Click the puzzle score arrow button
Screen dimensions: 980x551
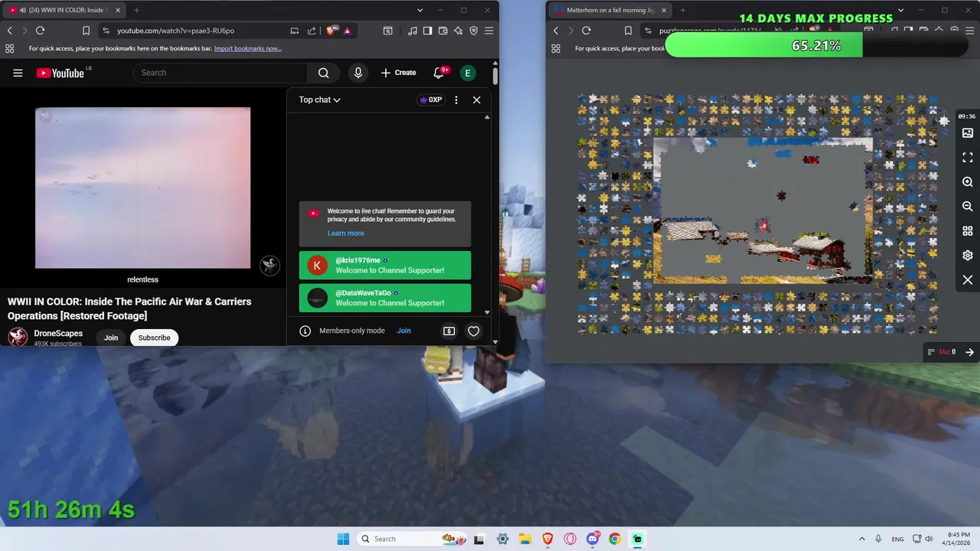[969, 352]
